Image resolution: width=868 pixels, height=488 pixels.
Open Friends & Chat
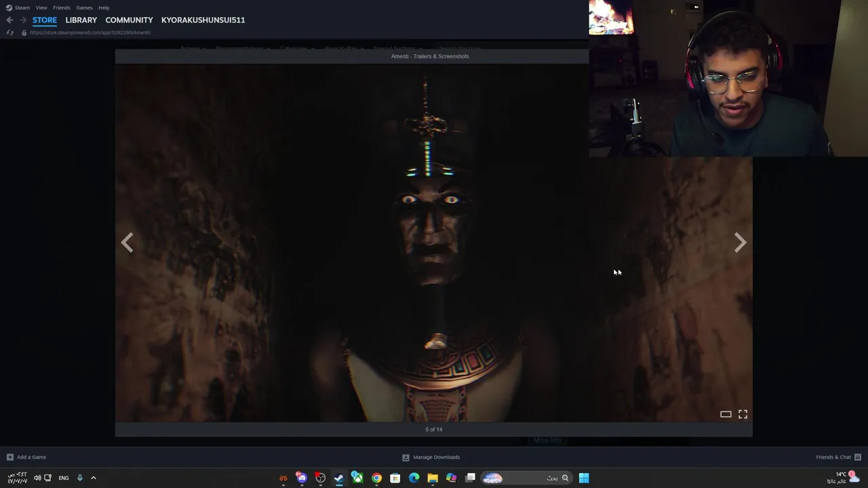(x=838, y=457)
